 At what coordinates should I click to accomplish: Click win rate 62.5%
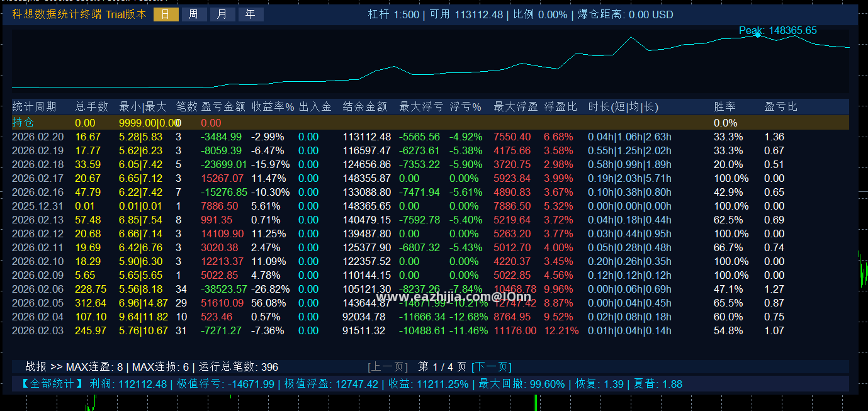(728, 220)
